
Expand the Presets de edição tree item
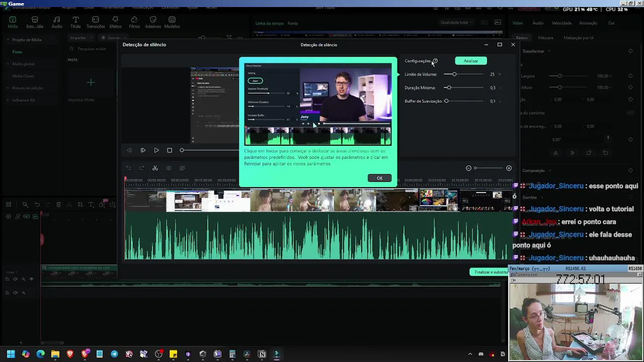(x=8, y=88)
